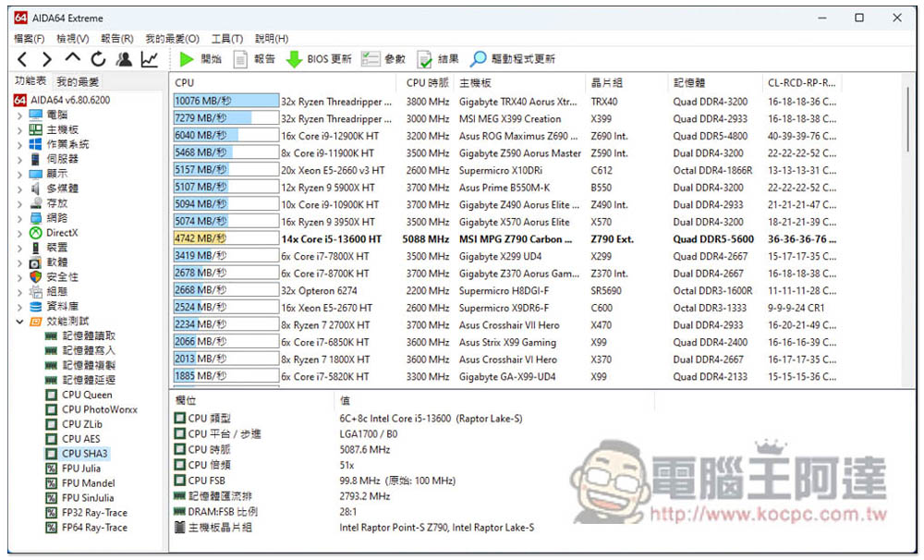Open 記憶體複製 memory copy benchmark

(89, 365)
